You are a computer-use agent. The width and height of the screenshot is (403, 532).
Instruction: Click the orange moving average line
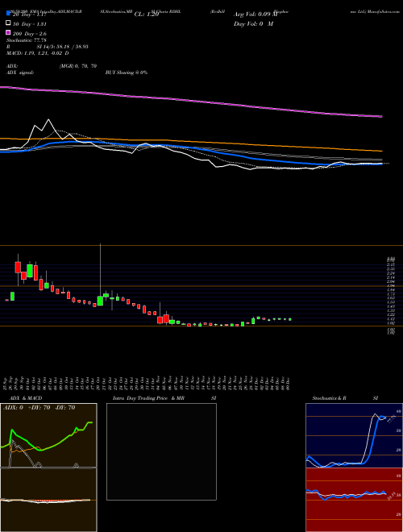191,143
